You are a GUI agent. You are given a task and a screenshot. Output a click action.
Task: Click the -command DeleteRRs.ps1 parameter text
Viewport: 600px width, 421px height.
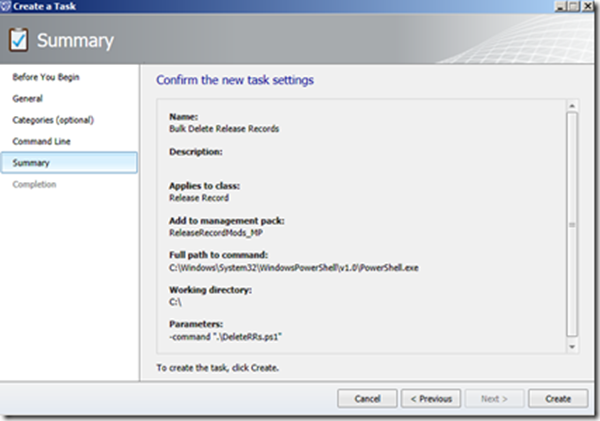point(225,337)
